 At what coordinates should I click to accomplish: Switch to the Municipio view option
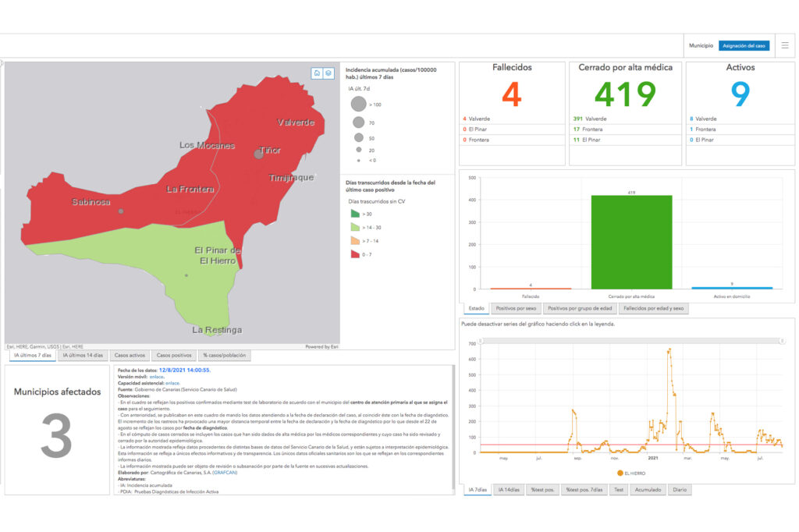coord(700,46)
